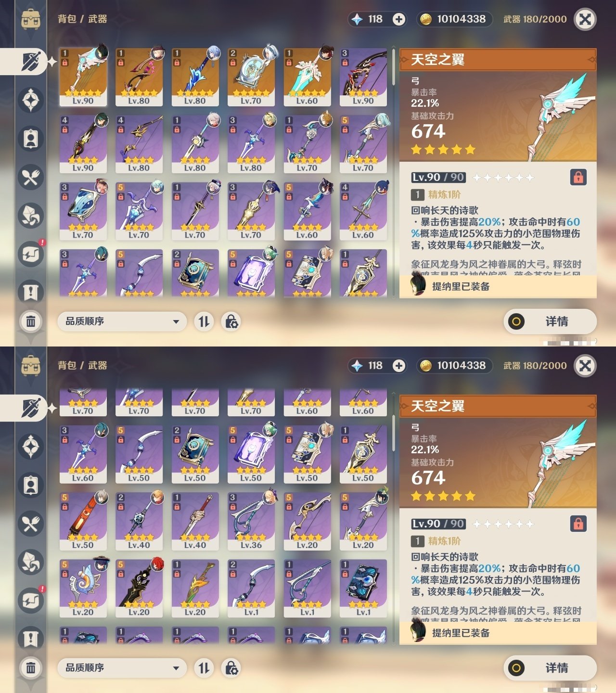This screenshot has width=616, height=693.
Task: Select the weapons tab in lower sidebar
Action: [31, 408]
